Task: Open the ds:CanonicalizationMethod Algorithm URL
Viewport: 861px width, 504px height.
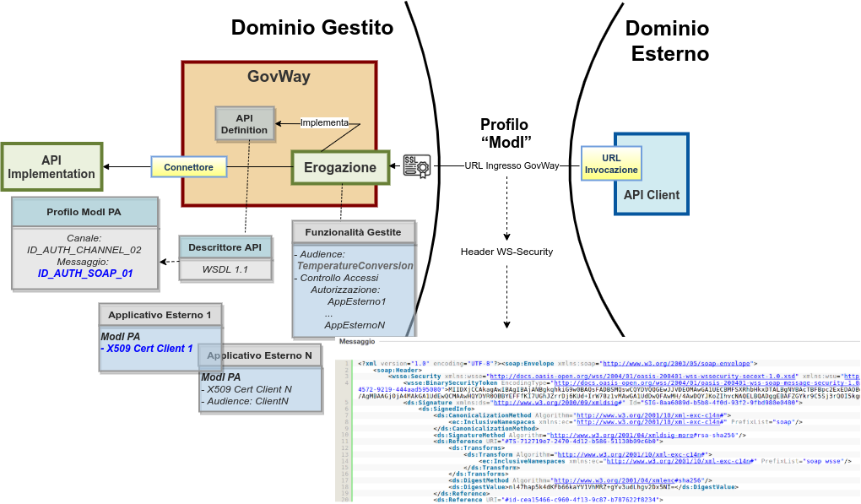Action: point(649,415)
